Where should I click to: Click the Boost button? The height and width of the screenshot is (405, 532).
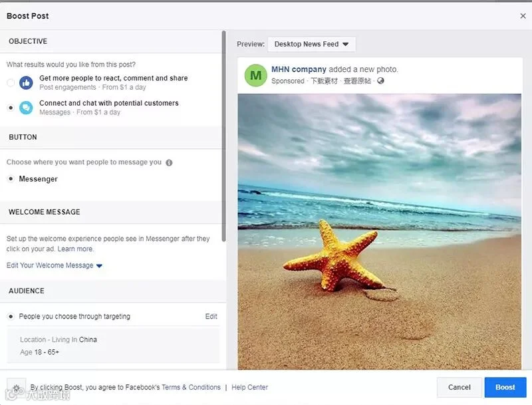(505, 387)
